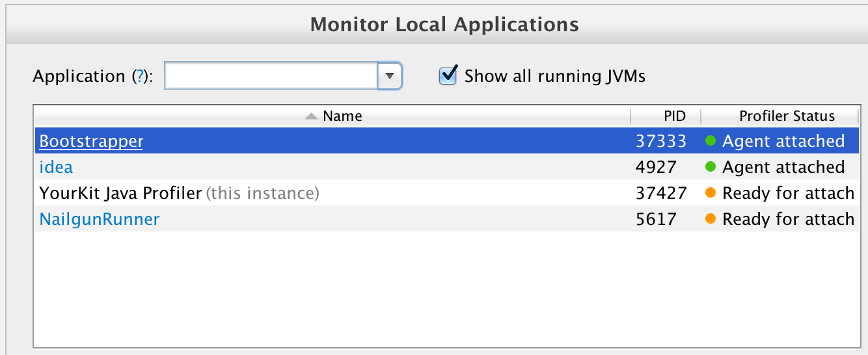Click the sort arrow in Name header
The image size is (868, 355).
pyautogui.click(x=311, y=116)
